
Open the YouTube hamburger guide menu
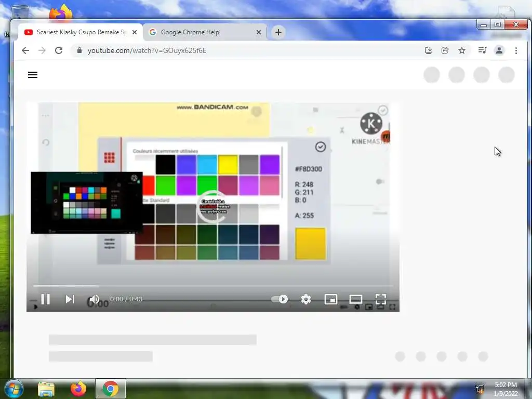(33, 75)
